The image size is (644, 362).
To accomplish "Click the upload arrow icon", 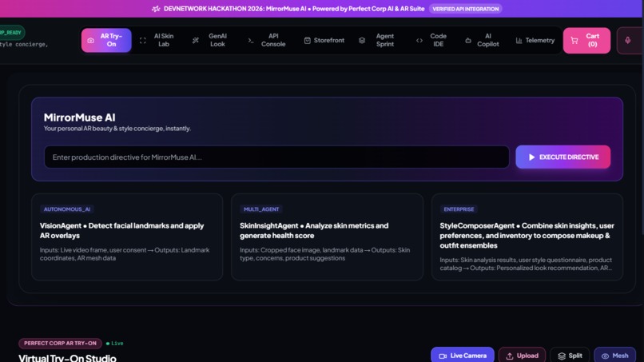I will coord(510,356).
